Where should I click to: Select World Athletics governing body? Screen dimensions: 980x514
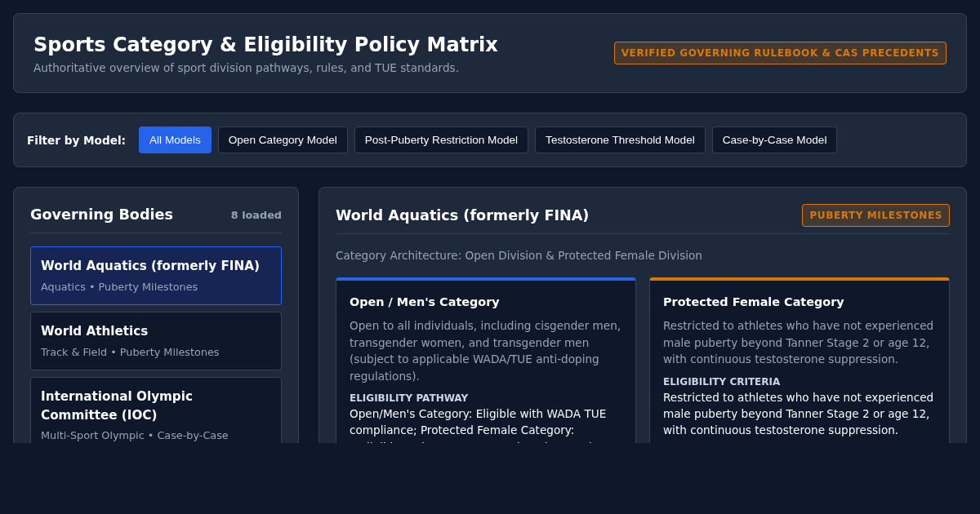pyautogui.click(x=156, y=341)
